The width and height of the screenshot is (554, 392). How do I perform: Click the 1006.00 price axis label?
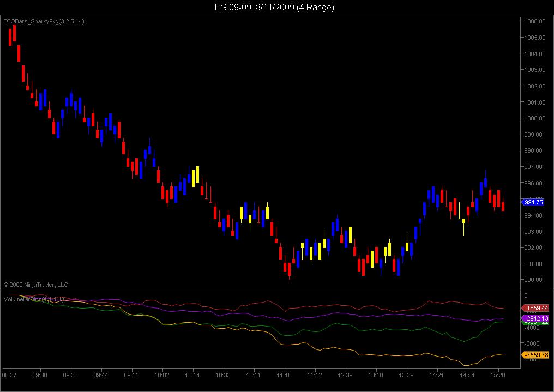coord(535,22)
